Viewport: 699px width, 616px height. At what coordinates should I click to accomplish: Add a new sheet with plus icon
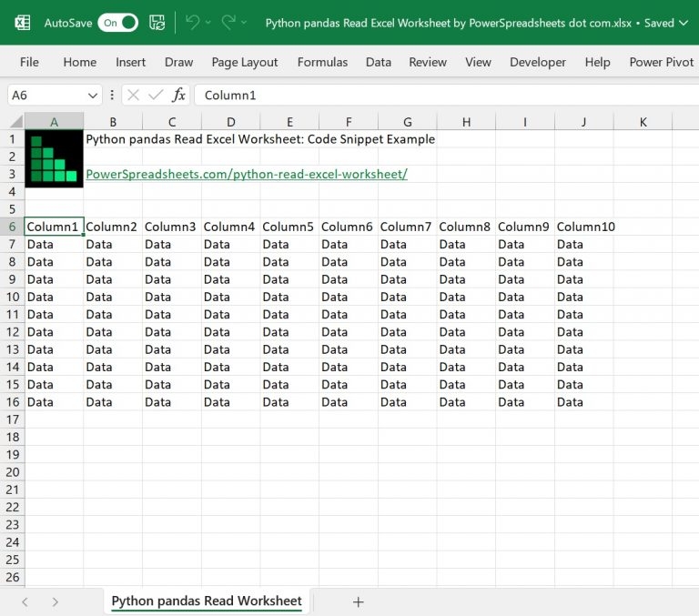point(359,601)
